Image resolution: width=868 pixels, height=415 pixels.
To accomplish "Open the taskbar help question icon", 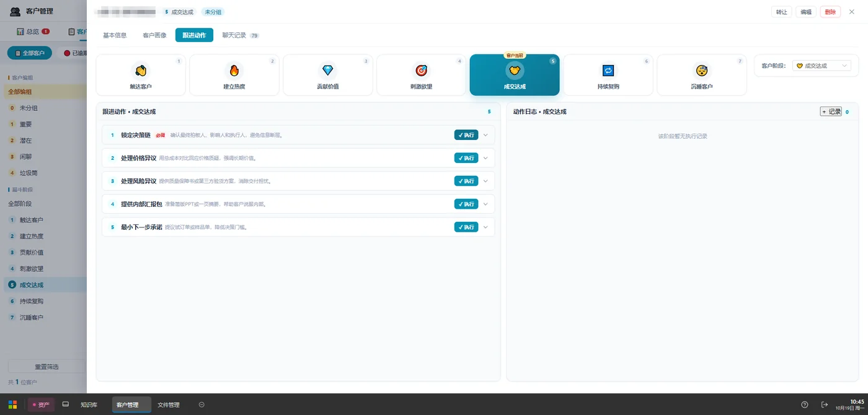I will [x=805, y=404].
